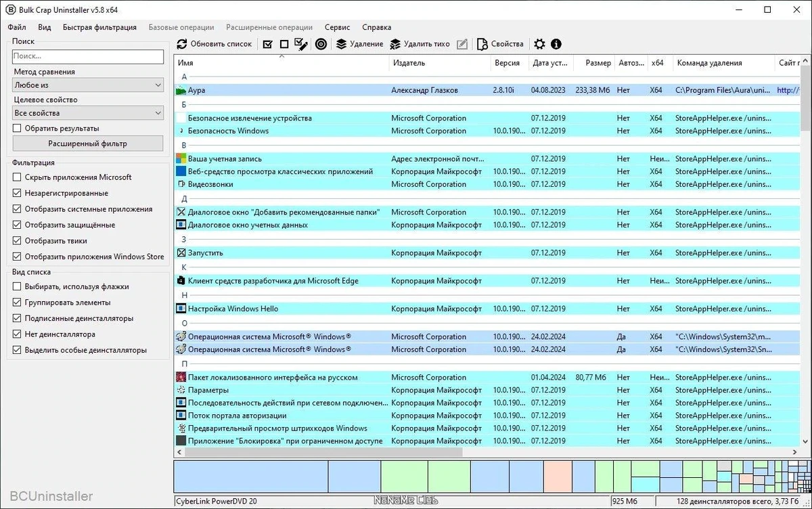Click the deselect-all empty box toolbar icon
The image size is (812, 509).
click(284, 44)
